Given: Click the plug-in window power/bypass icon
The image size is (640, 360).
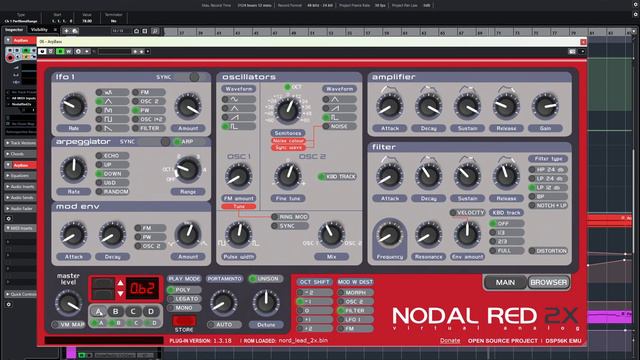Looking at the screenshot, I should [42, 51].
